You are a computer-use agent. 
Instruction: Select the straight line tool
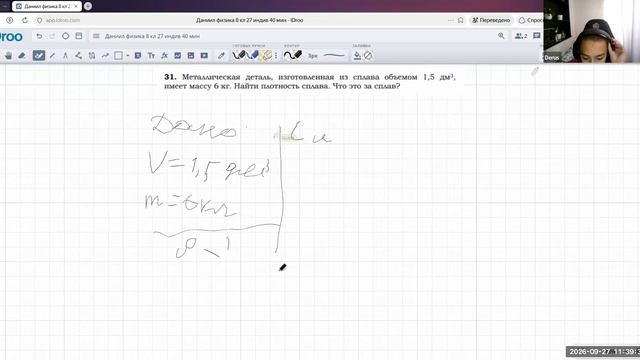[x=52, y=56]
